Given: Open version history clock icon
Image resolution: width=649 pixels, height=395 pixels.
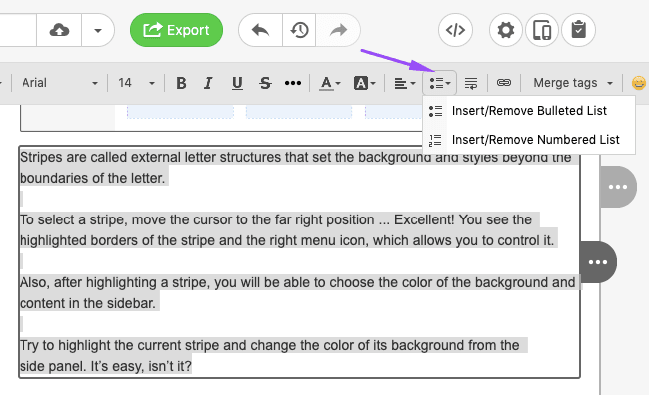Looking at the screenshot, I should pyautogui.click(x=299, y=30).
